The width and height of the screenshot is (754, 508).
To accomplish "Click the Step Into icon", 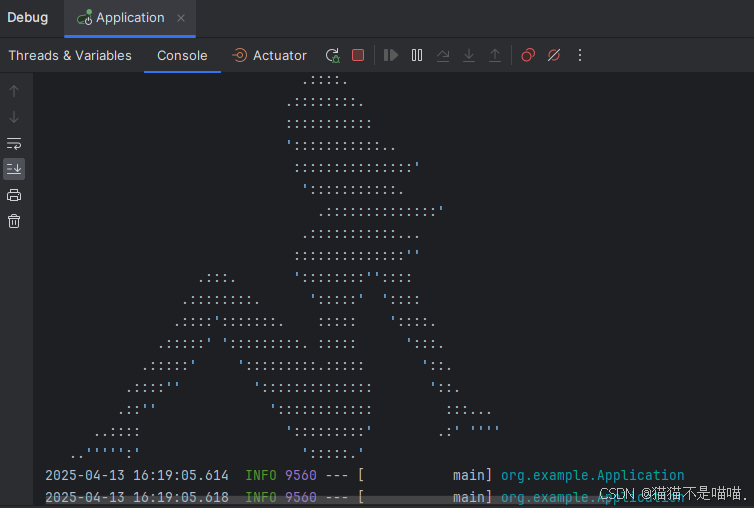I will coord(469,55).
